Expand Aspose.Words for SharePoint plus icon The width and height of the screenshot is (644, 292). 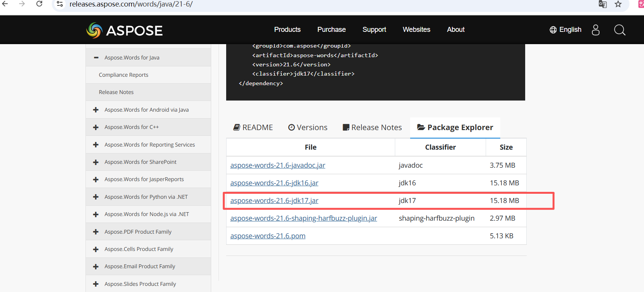coord(96,162)
